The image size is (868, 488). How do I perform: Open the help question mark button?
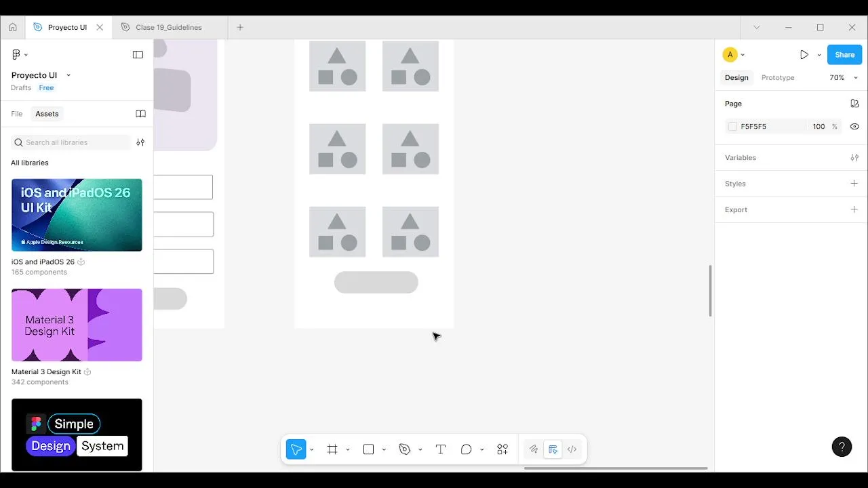[842, 447]
